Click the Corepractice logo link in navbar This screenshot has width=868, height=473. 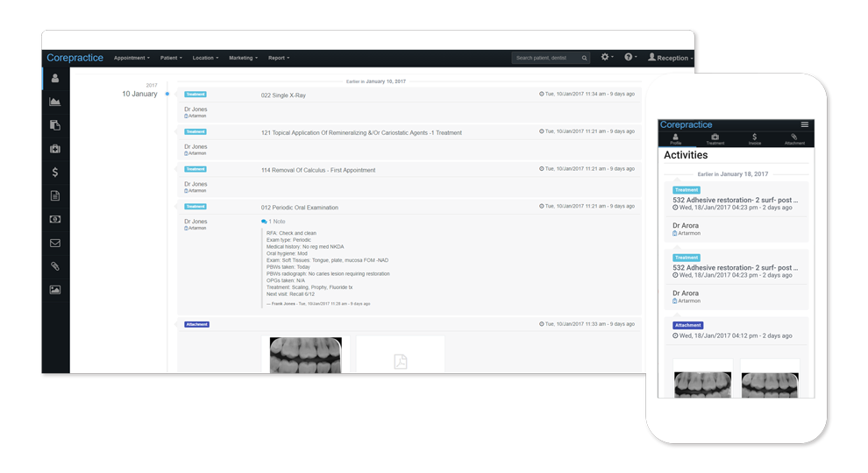75,58
